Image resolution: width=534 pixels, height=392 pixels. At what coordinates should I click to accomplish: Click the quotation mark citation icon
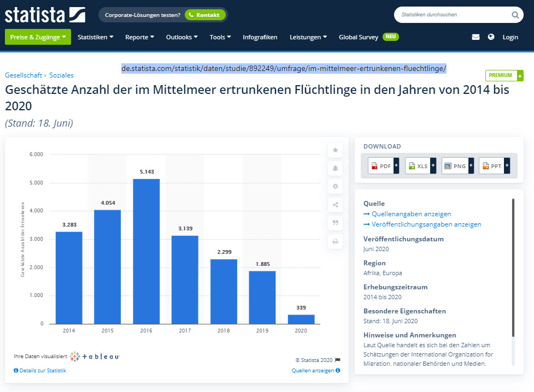point(335,223)
